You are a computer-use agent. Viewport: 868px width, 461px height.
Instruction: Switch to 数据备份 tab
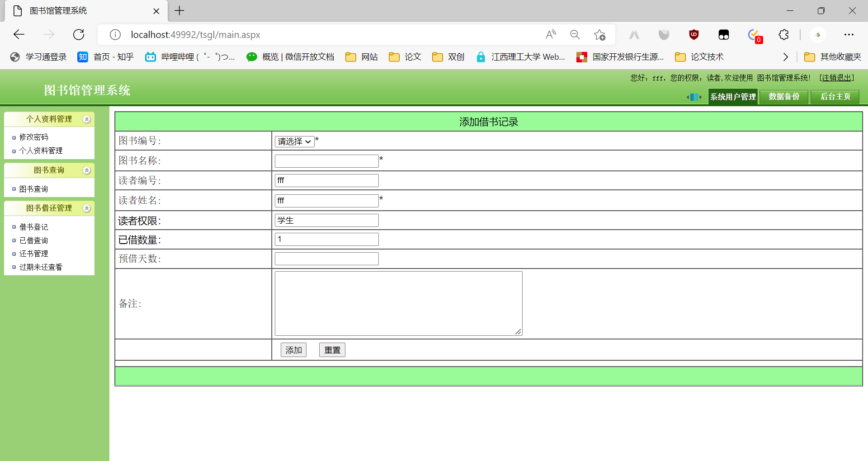(784, 97)
